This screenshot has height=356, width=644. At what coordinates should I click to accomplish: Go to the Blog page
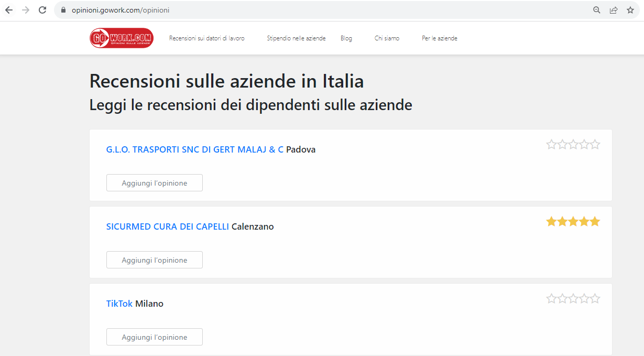(x=346, y=38)
